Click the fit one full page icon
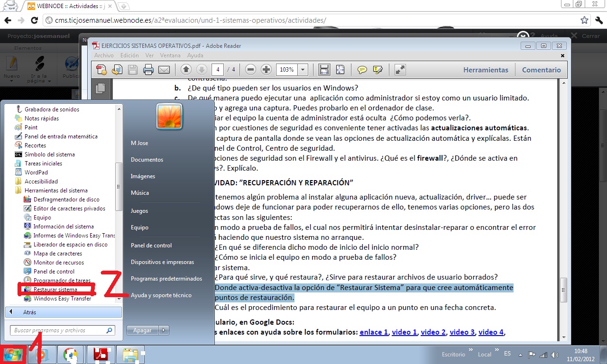The width and height of the screenshot is (607, 364). [x=340, y=70]
